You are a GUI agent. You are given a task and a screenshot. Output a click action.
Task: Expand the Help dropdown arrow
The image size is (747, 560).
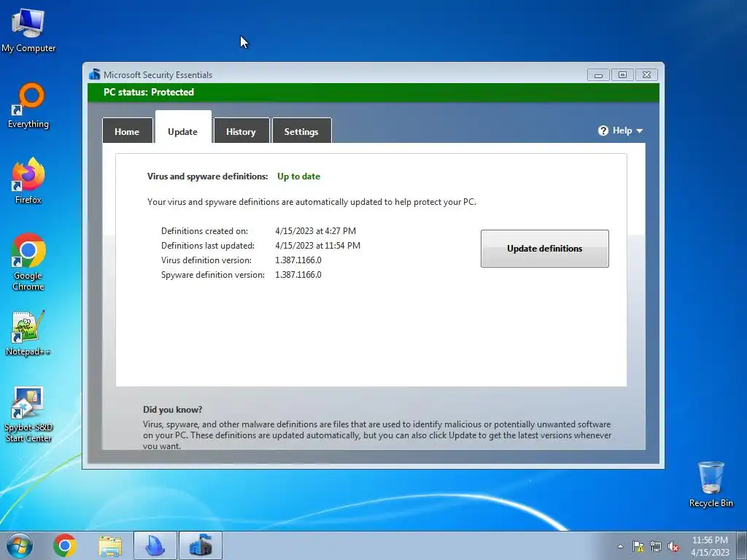639,131
